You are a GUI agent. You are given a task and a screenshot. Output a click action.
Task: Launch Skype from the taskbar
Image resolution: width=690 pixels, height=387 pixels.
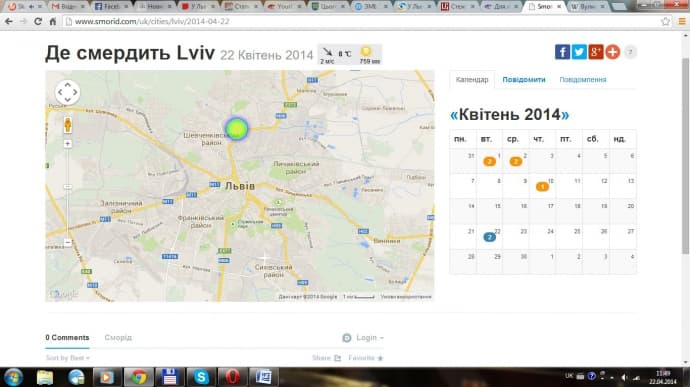coord(201,377)
